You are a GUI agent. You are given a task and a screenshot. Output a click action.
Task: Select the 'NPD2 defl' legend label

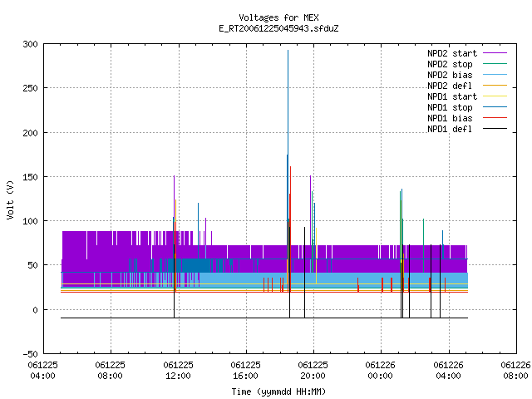pos(450,86)
